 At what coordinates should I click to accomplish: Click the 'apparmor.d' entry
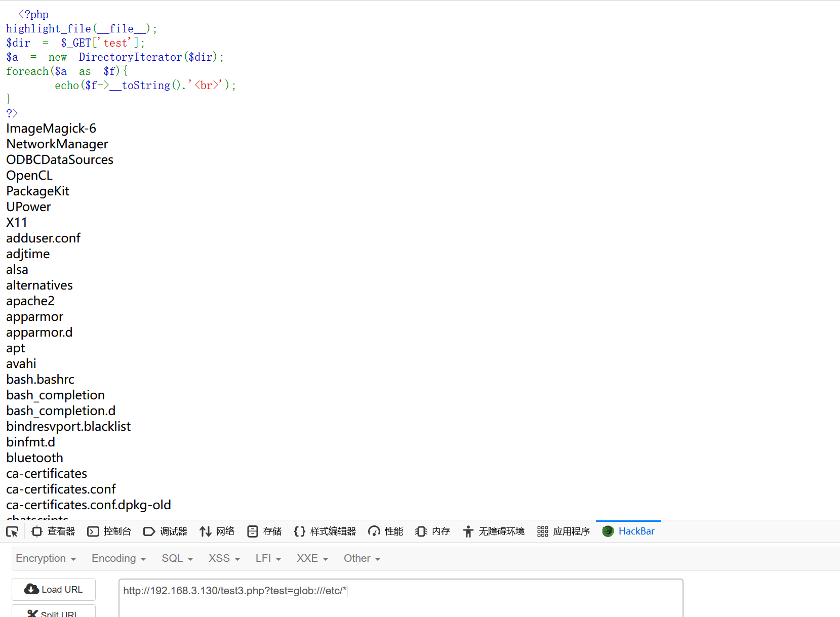[x=39, y=333]
